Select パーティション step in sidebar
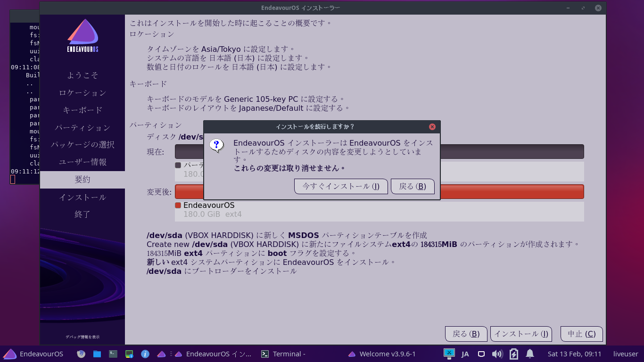Image resolution: width=644 pixels, height=362 pixels. [x=83, y=128]
